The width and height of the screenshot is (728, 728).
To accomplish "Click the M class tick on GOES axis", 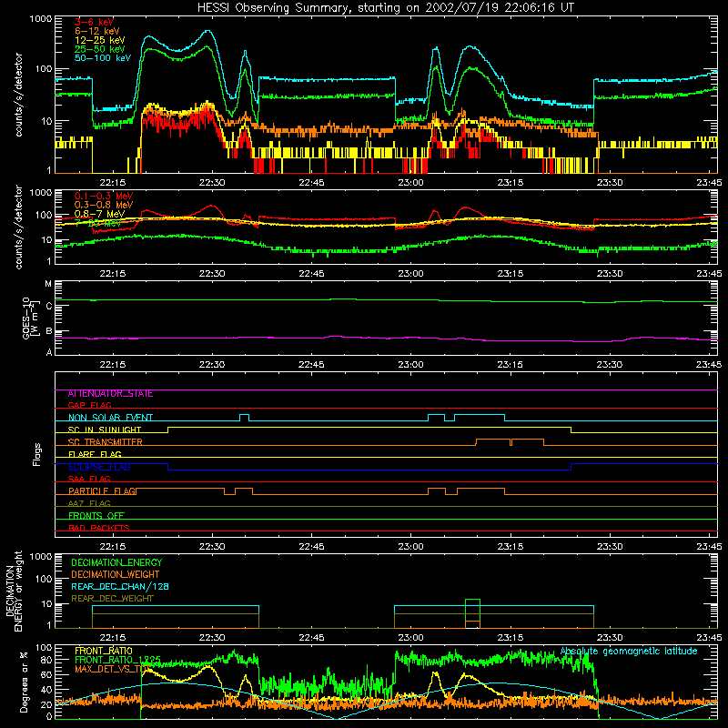I will 48,284.
